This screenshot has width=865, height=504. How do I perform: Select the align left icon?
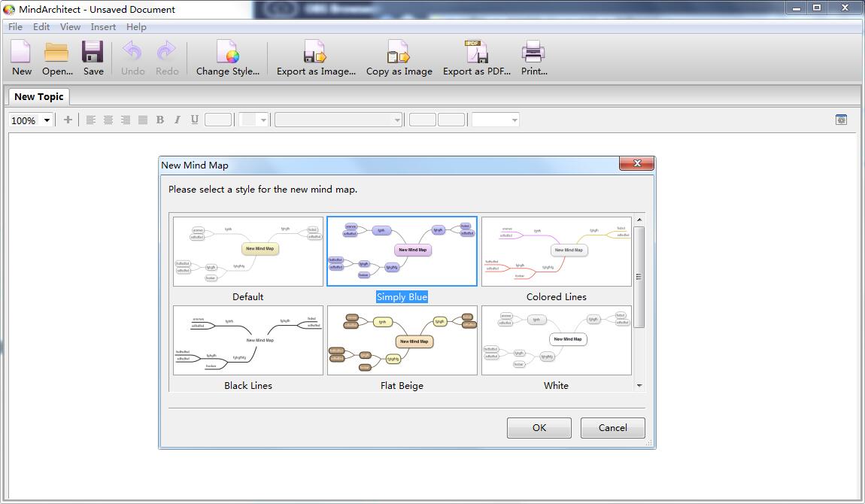click(x=91, y=120)
